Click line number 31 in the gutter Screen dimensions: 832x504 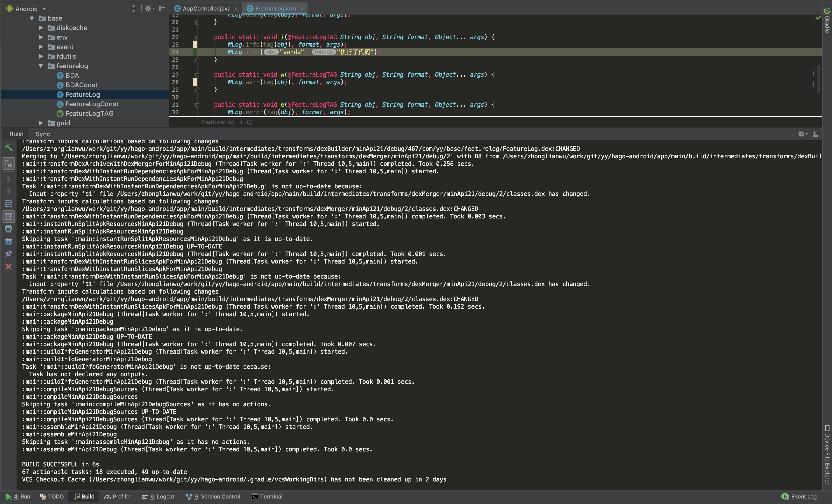175,105
